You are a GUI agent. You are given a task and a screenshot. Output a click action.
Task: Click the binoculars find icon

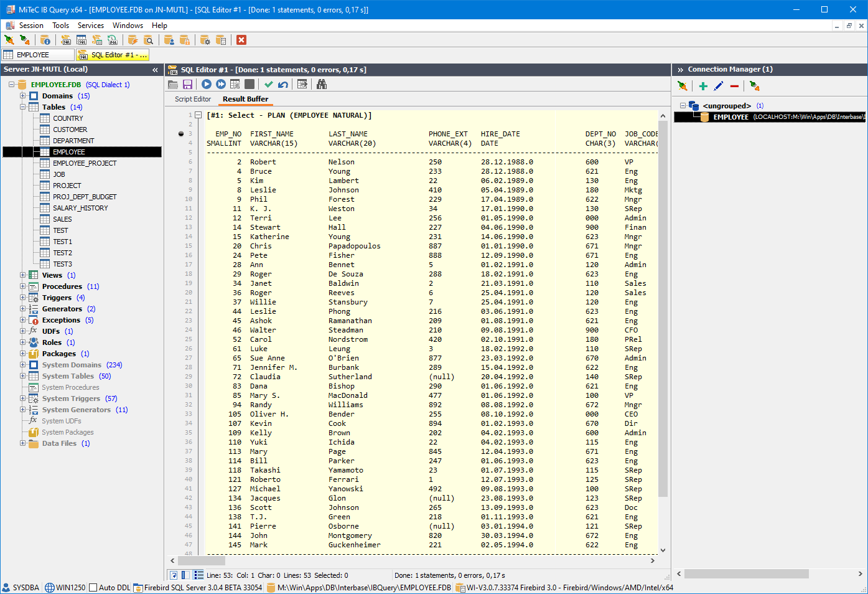(x=322, y=84)
